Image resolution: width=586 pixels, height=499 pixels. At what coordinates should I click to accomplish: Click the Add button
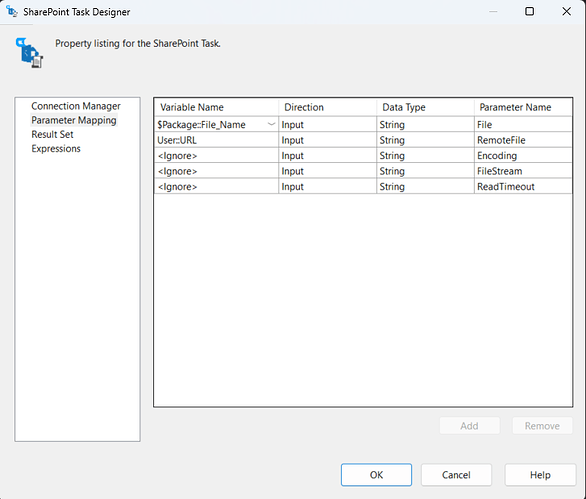click(x=469, y=426)
